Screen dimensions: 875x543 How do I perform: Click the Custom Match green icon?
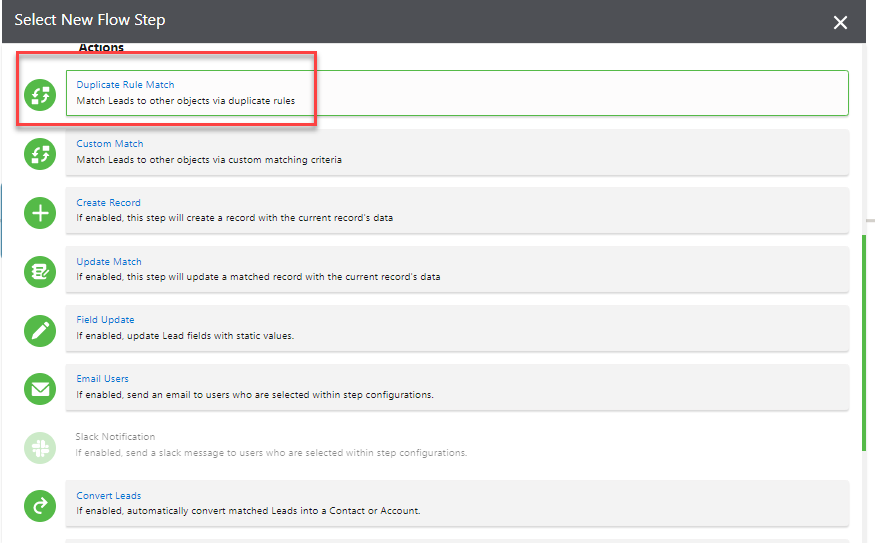coord(40,154)
